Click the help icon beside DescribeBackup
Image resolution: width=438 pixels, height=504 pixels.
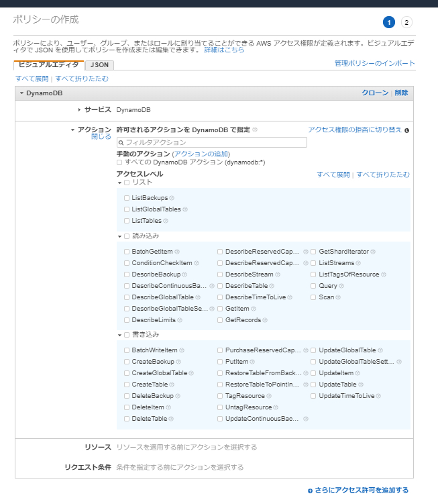184,274
